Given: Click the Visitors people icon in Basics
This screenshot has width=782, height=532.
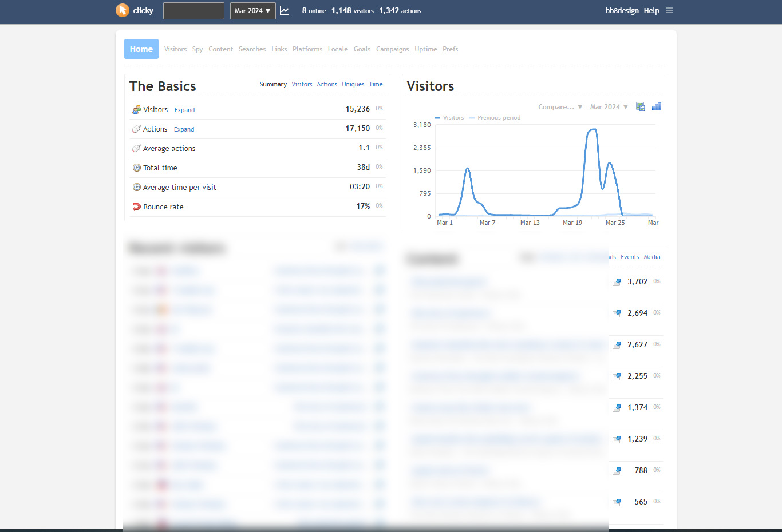Looking at the screenshot, I should [137, 109].
